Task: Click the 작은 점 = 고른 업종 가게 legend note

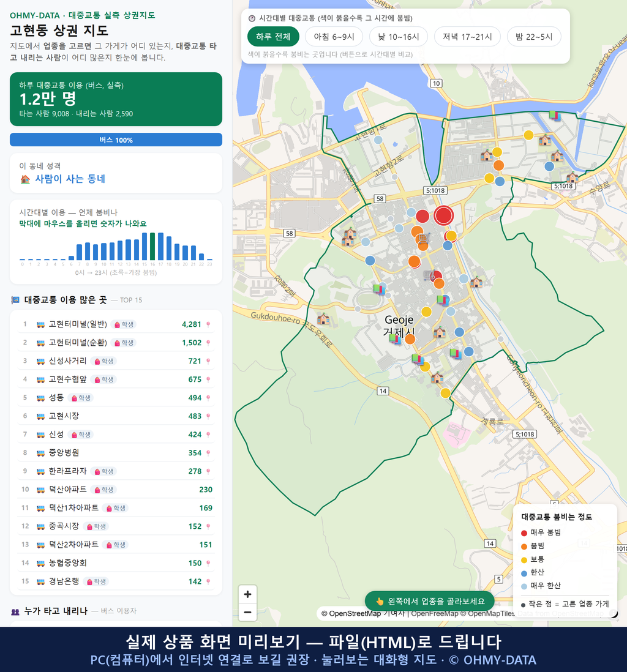Action: [x=565, y=604]
